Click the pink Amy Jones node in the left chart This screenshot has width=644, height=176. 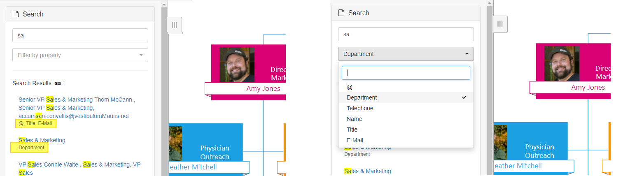point(248,72)
